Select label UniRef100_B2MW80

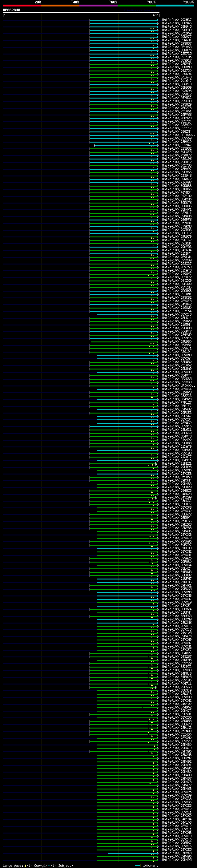[x=176, y=362]
